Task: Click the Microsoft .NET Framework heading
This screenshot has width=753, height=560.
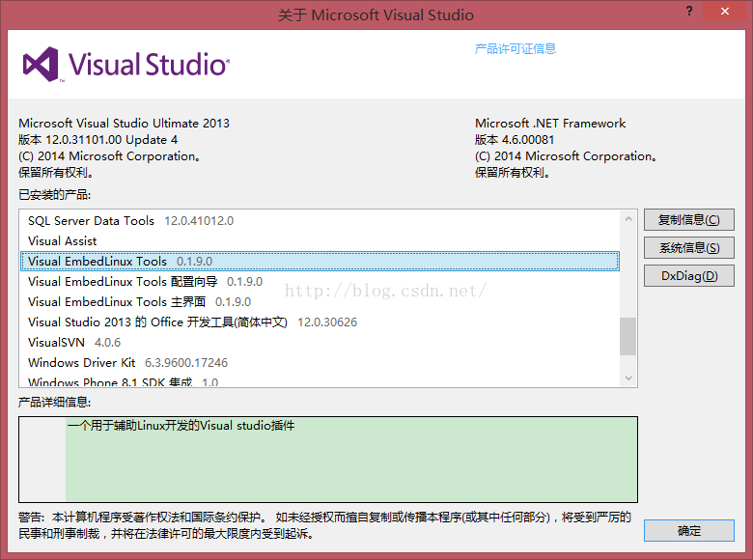Action: point(550,124)
